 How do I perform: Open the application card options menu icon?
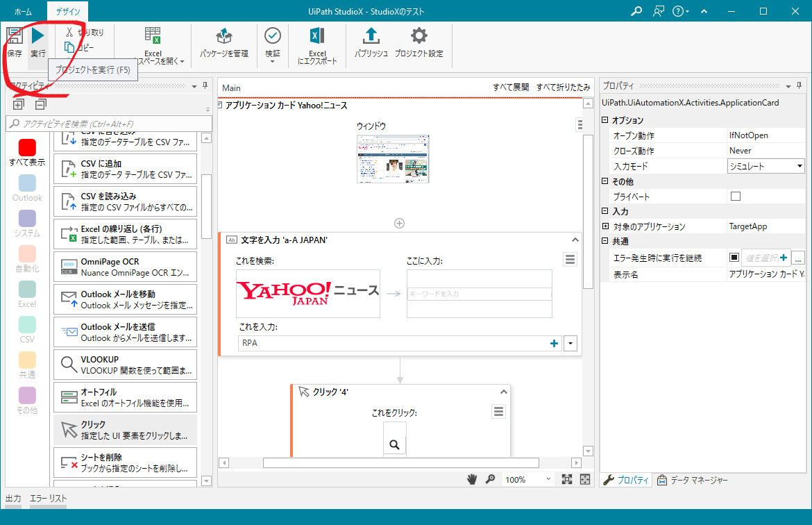(580, 124)
